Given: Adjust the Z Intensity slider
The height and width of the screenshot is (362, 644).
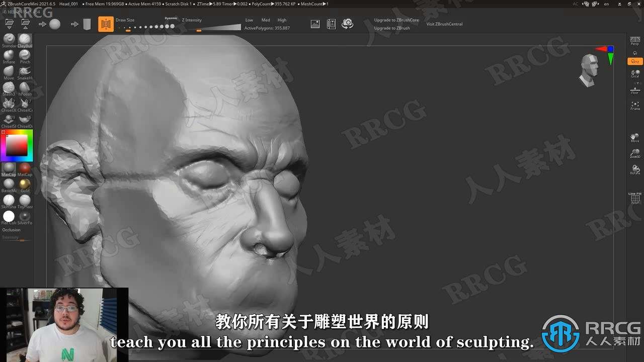Looking at the screenshot, I should click(x=211, y=27).
